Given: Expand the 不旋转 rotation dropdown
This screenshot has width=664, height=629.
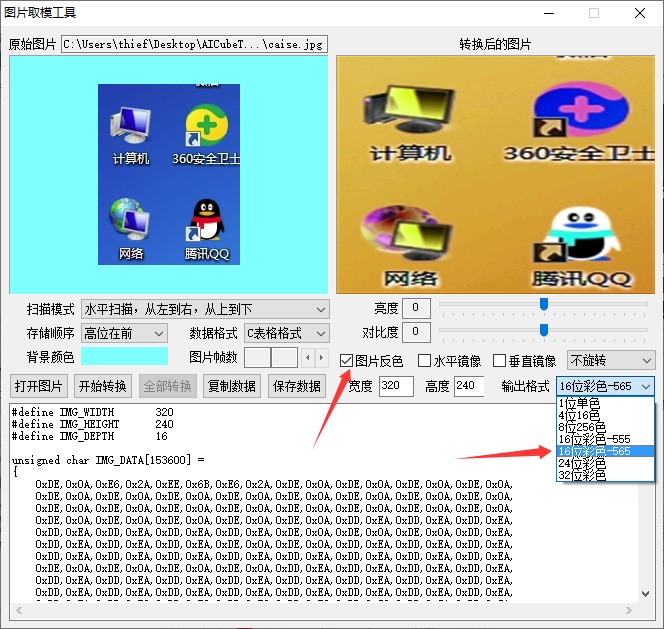Looking at the screenshot, I should coord(611,360).
